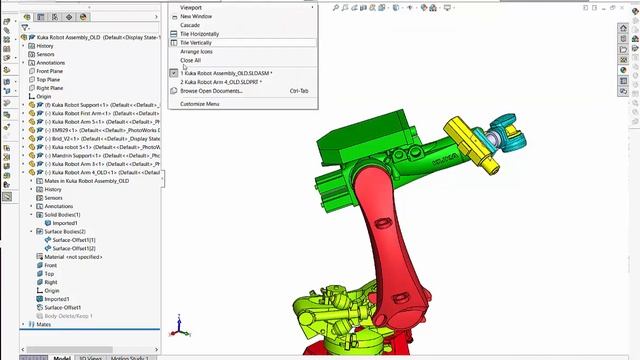Click the Tile Vertically icon in menu
640x360 pixels.
(x=174, y=43)
